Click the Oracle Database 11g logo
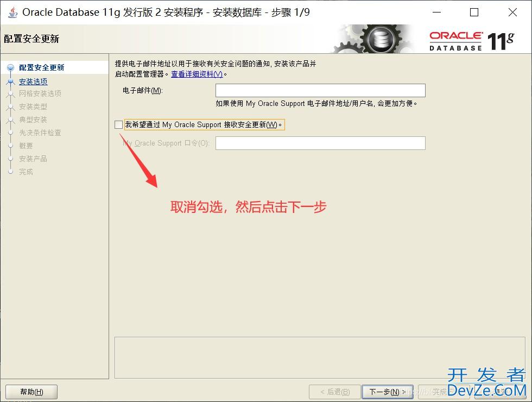The image size is (532, 402). (x=472, y=41)
